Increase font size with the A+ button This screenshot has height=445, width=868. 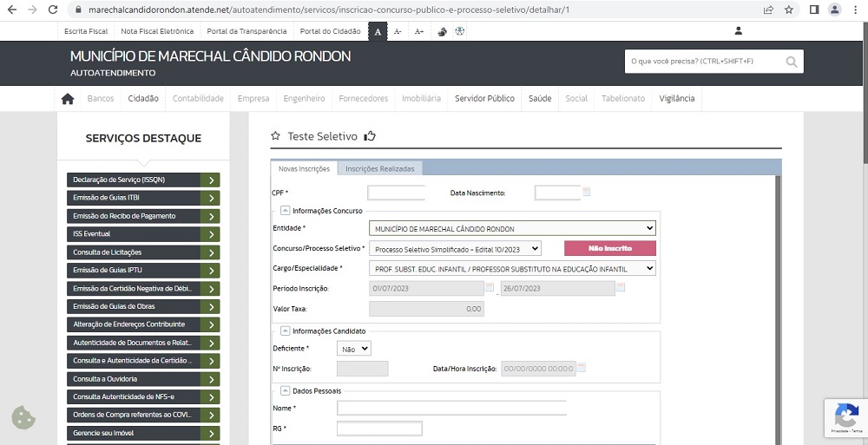(x=419, y=31)
